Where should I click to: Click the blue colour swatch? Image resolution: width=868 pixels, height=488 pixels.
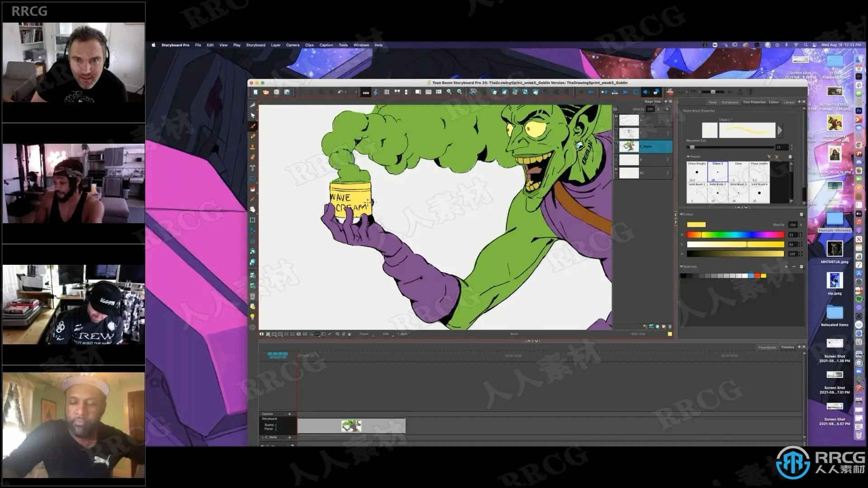(751, 276)
